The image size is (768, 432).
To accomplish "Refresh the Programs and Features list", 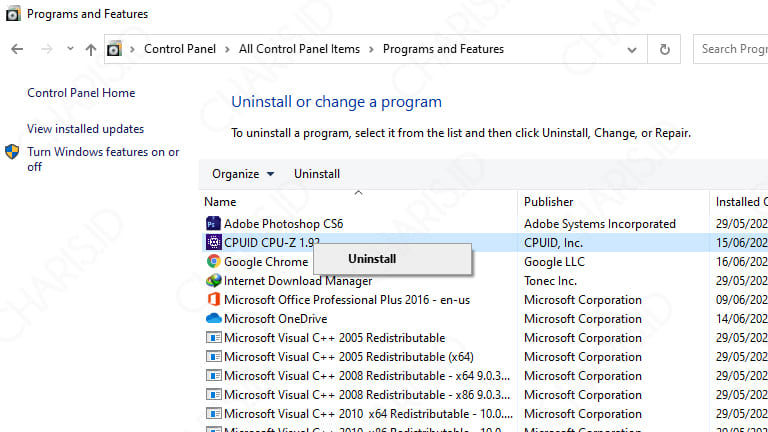I will (664, 49).
